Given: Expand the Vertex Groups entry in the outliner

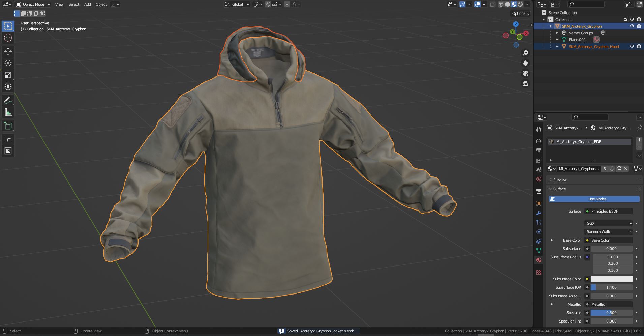Looking at the screenshot, I should point(558,33).
